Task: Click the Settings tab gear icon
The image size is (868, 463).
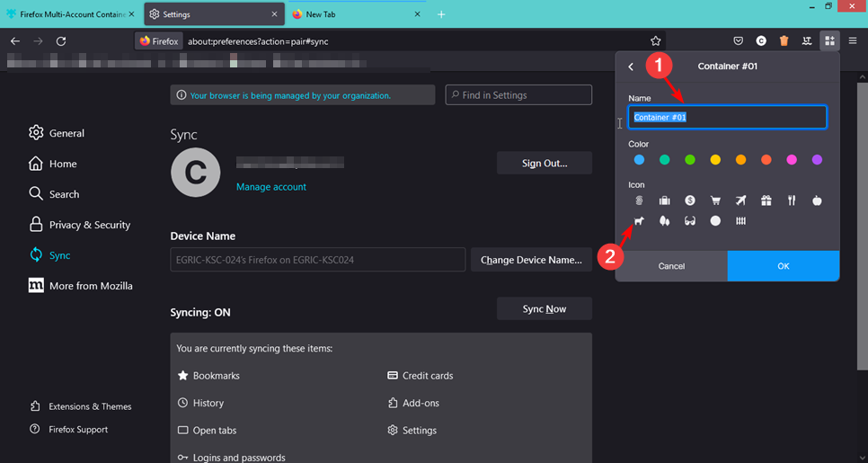Action: click(x=155, y=14)
